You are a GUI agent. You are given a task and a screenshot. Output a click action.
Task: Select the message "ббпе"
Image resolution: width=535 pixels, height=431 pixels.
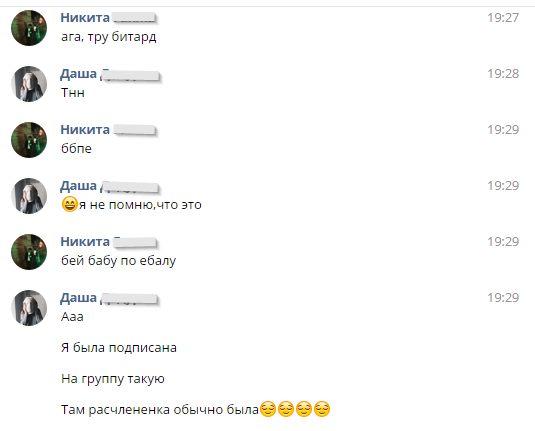click(76, 148)
